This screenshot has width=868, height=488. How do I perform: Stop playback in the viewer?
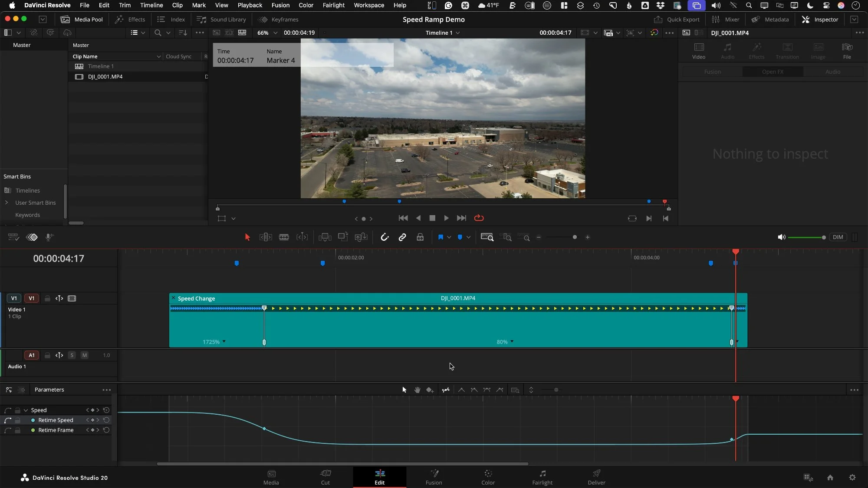[432, 218]
